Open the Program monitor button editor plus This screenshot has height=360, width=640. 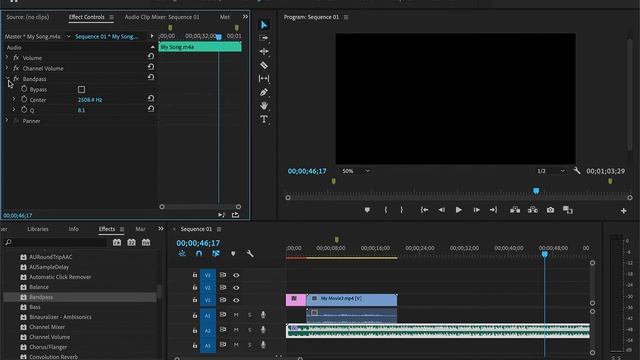coord(623,211)
